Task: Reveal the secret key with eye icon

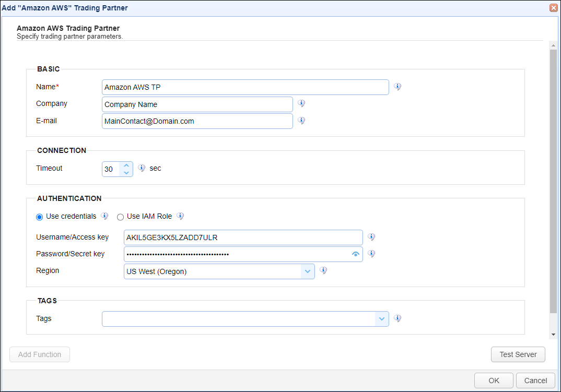Action: [356, 254]
